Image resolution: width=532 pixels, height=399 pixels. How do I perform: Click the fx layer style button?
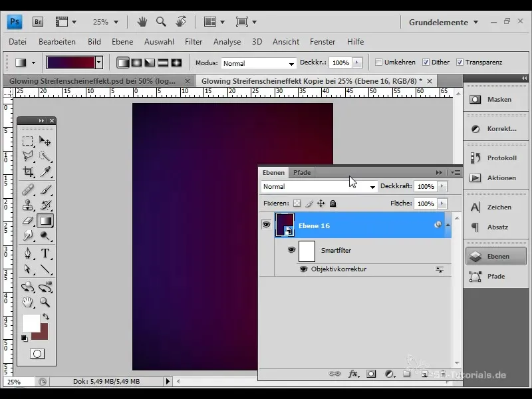coord(353,374)
